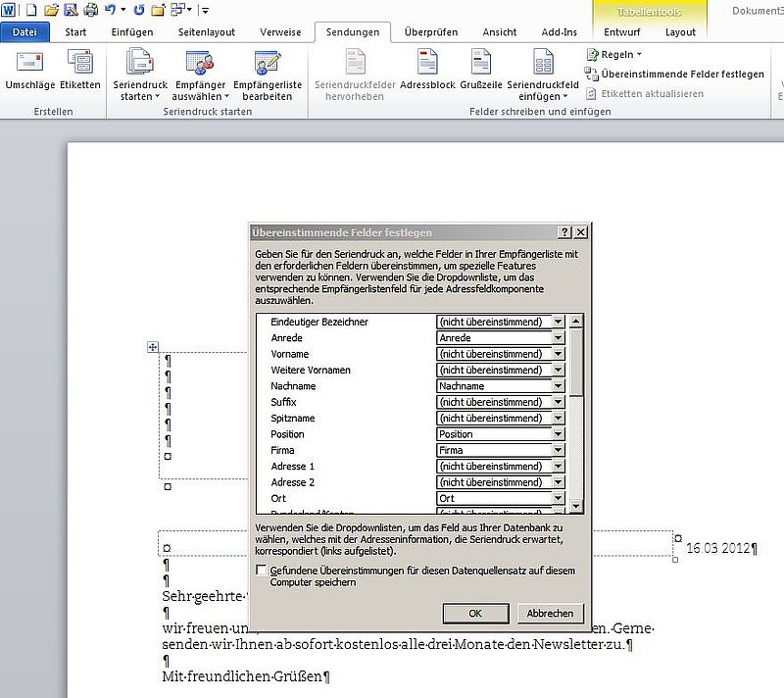This screenshot has width=784, height=698.
Task: Create new document from quick access toolbar
Action: click(x=31, y=10)
